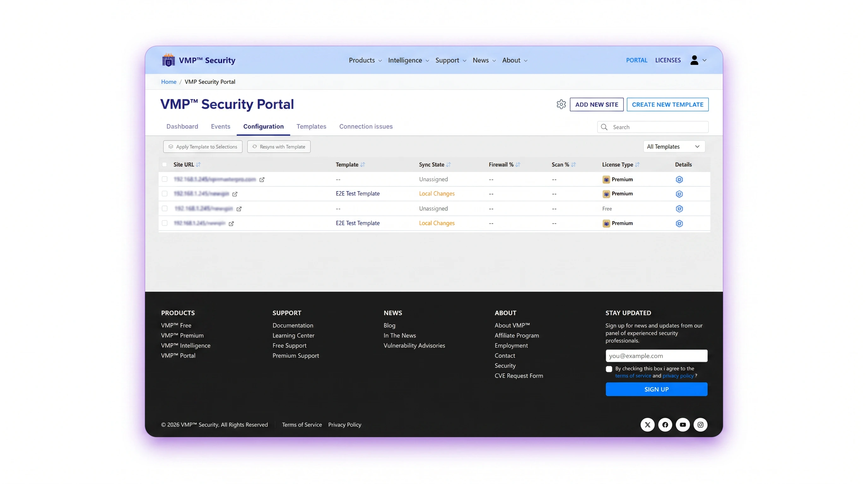Image resolution: width=868 pixels, height=484 pixels.
Task: Open the Employment footer link
Action: (511, 346)
